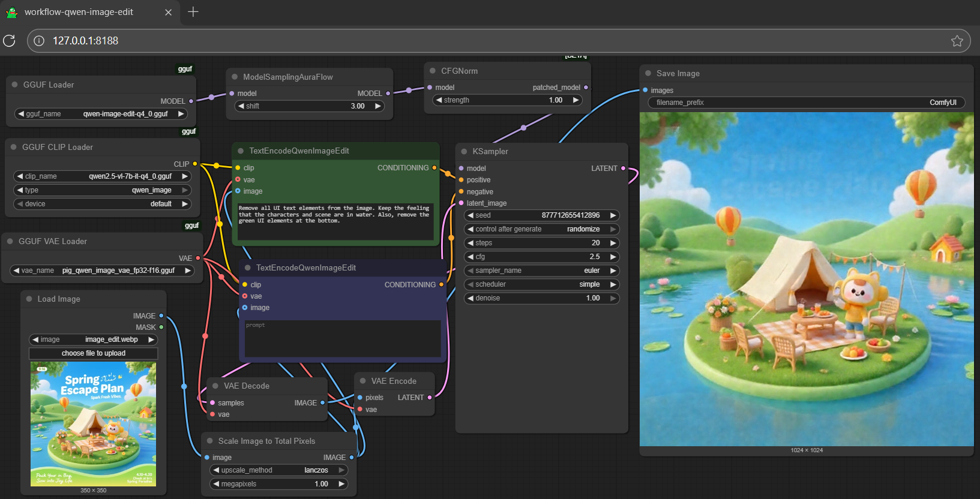Image resolution: width=980 pixels, height=499 pixels.
Task: Open upscale_method lanczos dropdown
Action: pyautogui.click(x=279, y=470)
